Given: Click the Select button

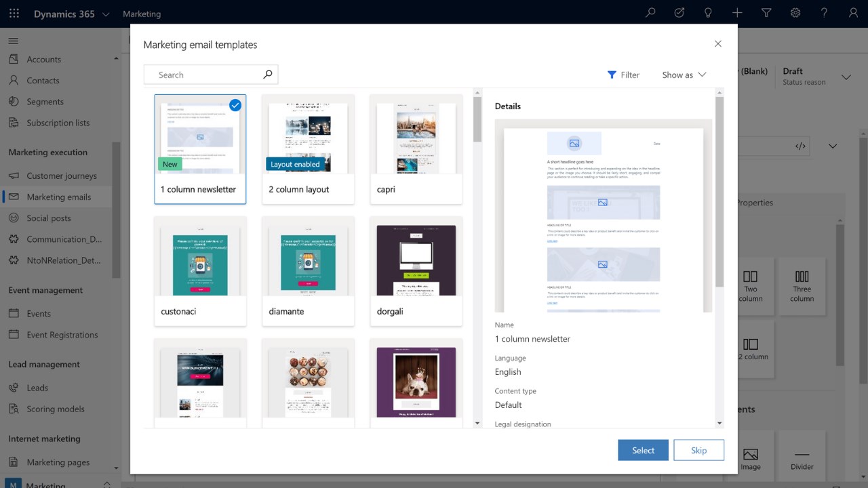Looking at the screenshot, I should pos(643,450).
